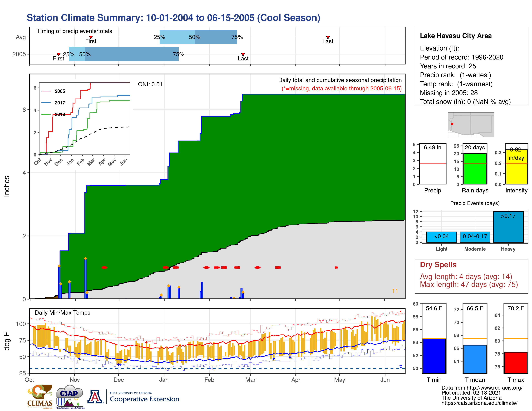The width and height of the screenshot is (532, 411).
Task: Click the Jan axis label on bottom chart
Action: (x=164, y=380)
